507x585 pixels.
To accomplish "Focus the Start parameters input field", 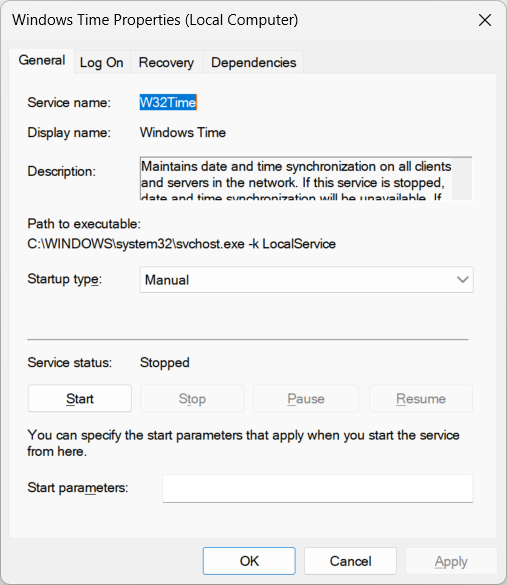I will [x=317, y=488].
